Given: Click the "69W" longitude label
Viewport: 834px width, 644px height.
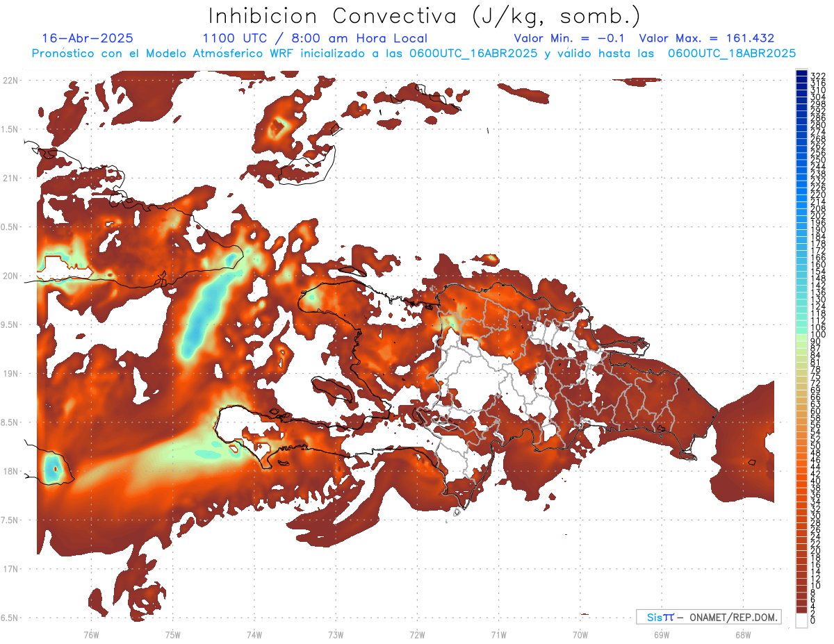Looking at the screenshot, I should pyautogui.click(x=662, y=634).
